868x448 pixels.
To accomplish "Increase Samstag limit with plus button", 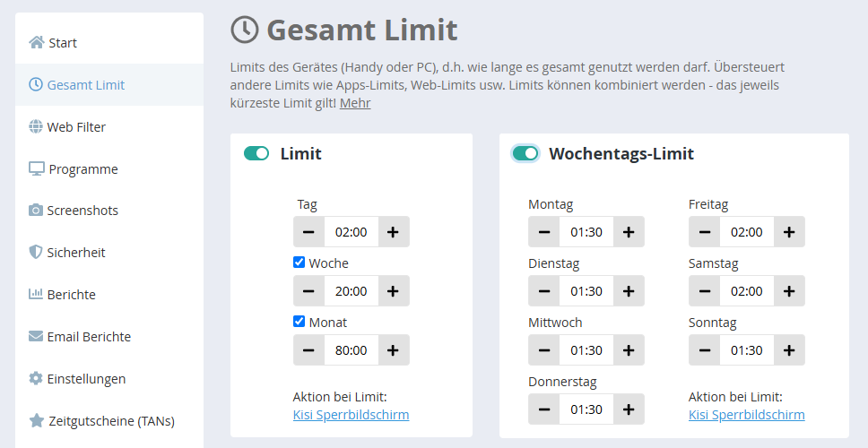I will (x=789, y=291).
